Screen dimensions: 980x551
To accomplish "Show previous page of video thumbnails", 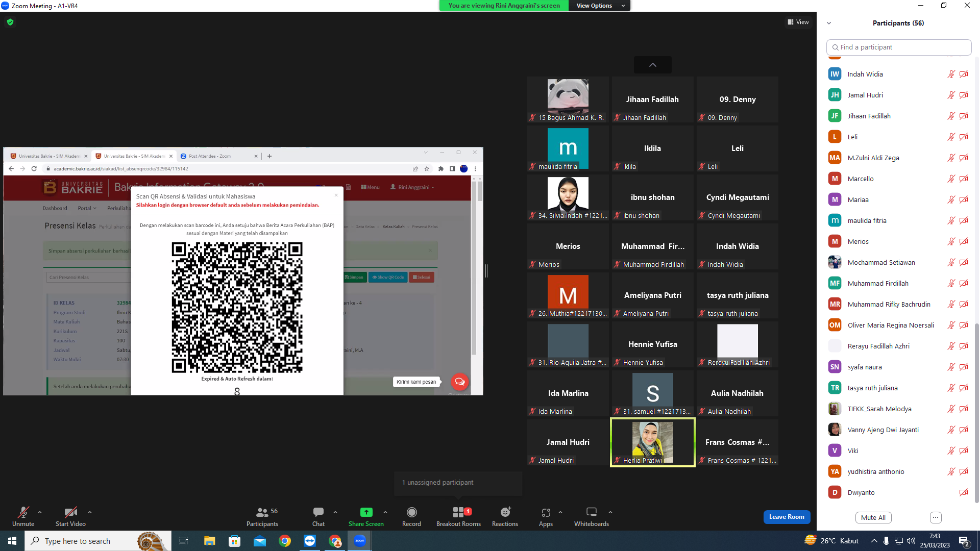I will [652, 65].
